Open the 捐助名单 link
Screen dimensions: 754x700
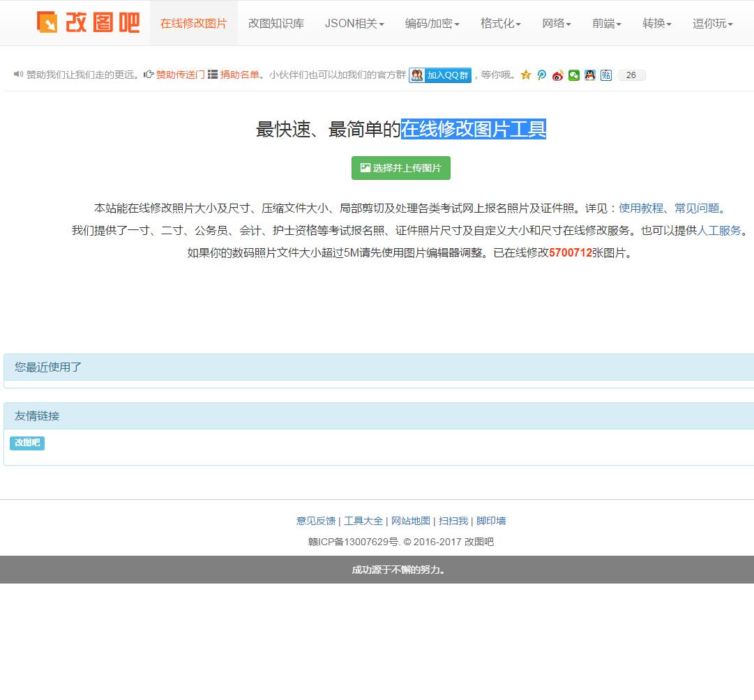pos(239,75)
